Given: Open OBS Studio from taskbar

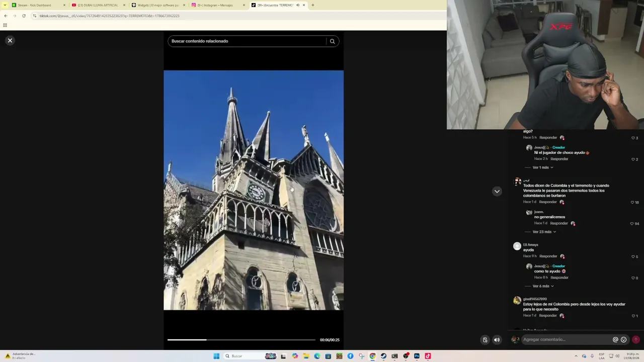Looking at the screenshot, I should coord(406,356).
